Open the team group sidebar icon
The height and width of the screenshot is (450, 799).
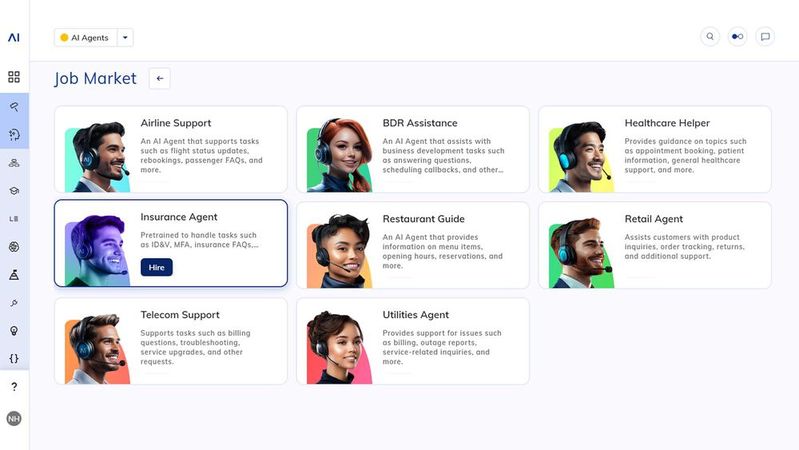click(x=14, y=163)
